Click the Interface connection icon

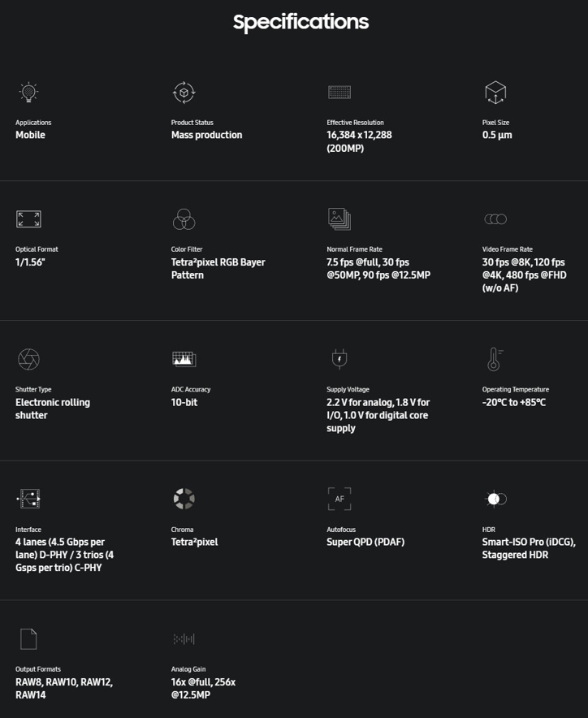(28, 499)
